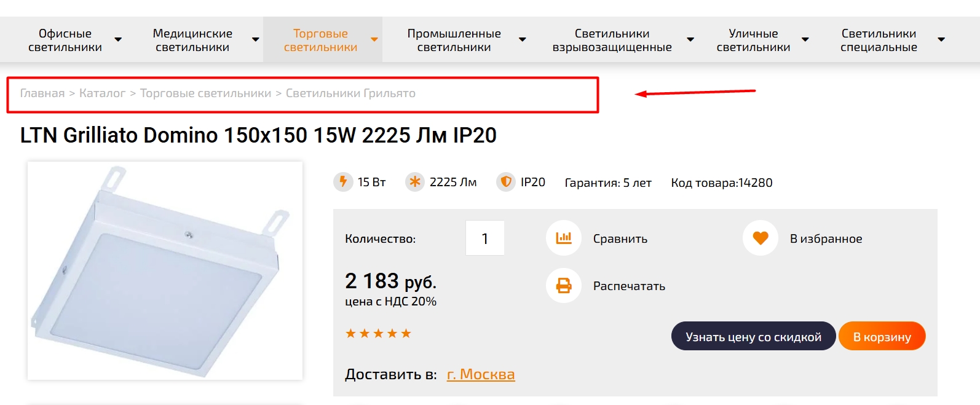980x405 pixels.
Task: Open Медицинские светильники category
Action: (x=192, y=40)
